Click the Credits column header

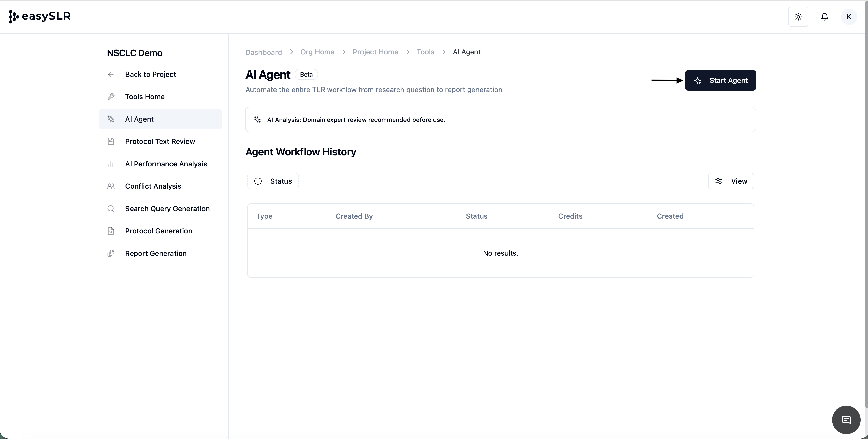pos(570,216)
